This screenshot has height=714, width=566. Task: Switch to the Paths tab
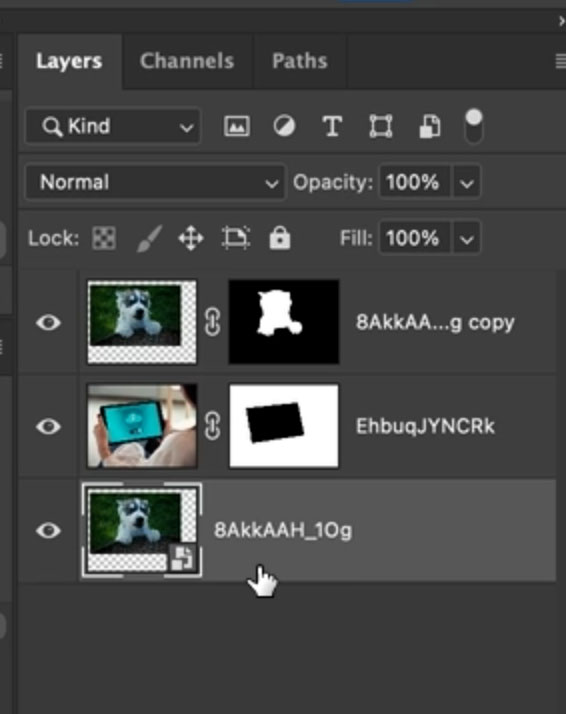(300, 61)
